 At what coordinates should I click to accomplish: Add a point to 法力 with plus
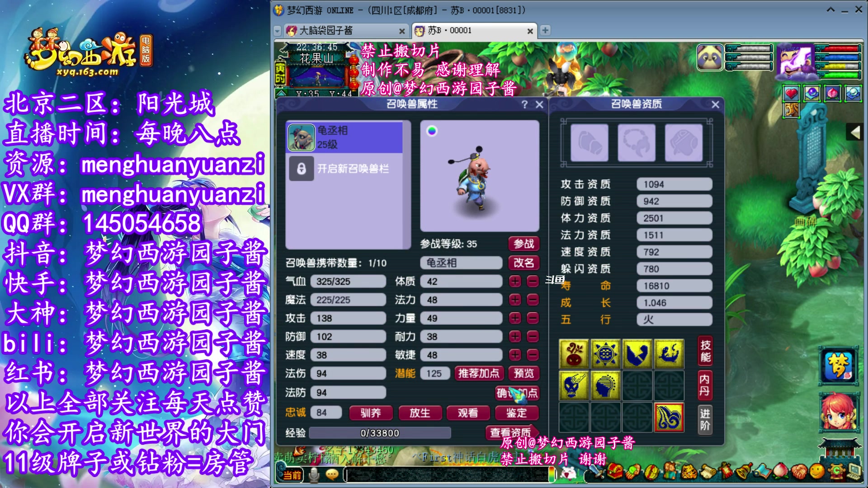tap(515, 300)
